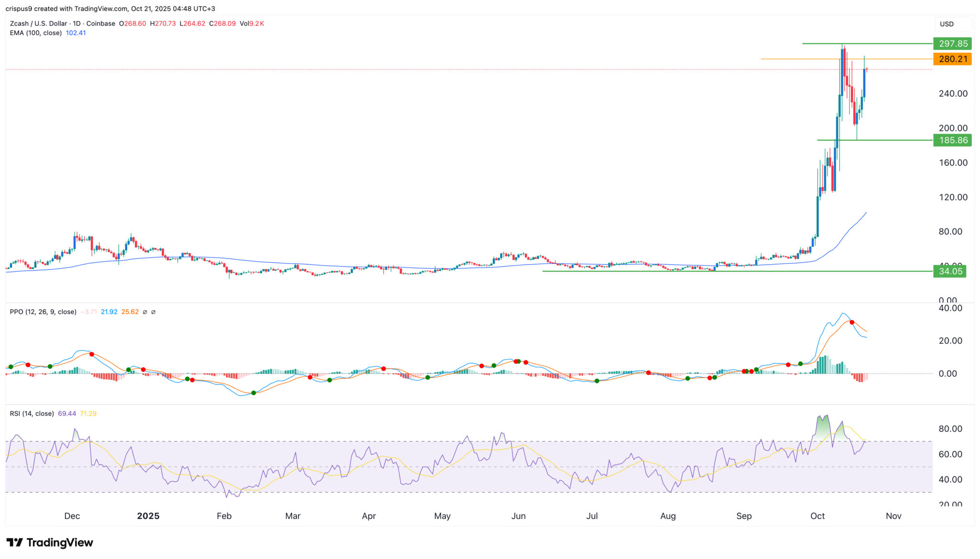The height and width of the screenshot is (559, 980).
Task: Click the purple RSI value 69.44
Action: (67, 414)
